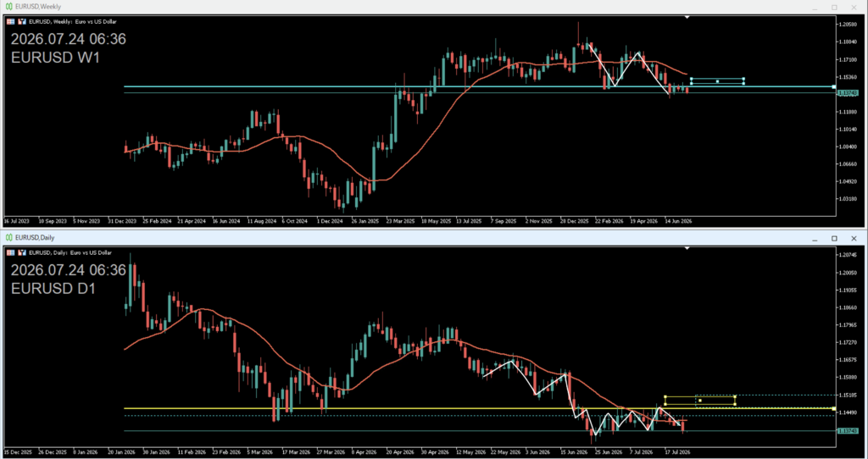The width and height of the screenshot is (868, 459).
Task: Grab top-left corner handle of cyan rectangle
Action: [692, 79]
